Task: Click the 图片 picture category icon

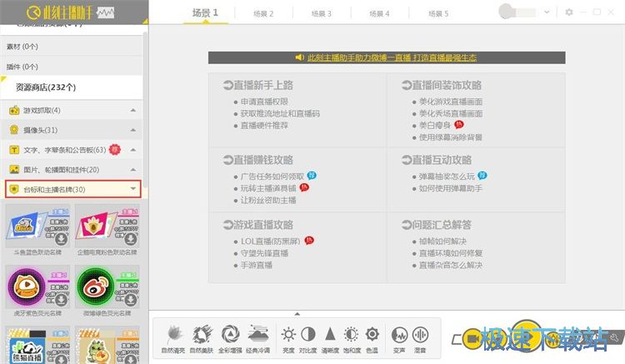Action: [x=14, y=170]
